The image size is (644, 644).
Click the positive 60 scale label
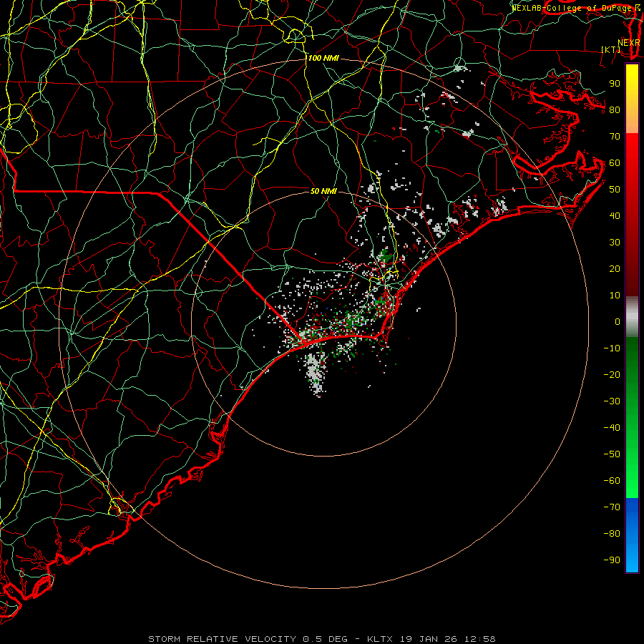click(615, 162)
